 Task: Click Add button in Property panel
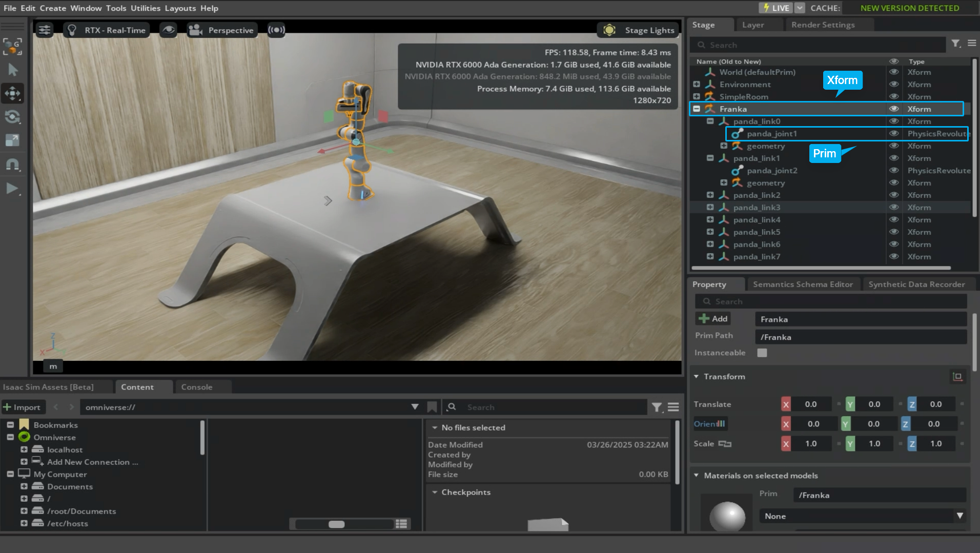713,319
